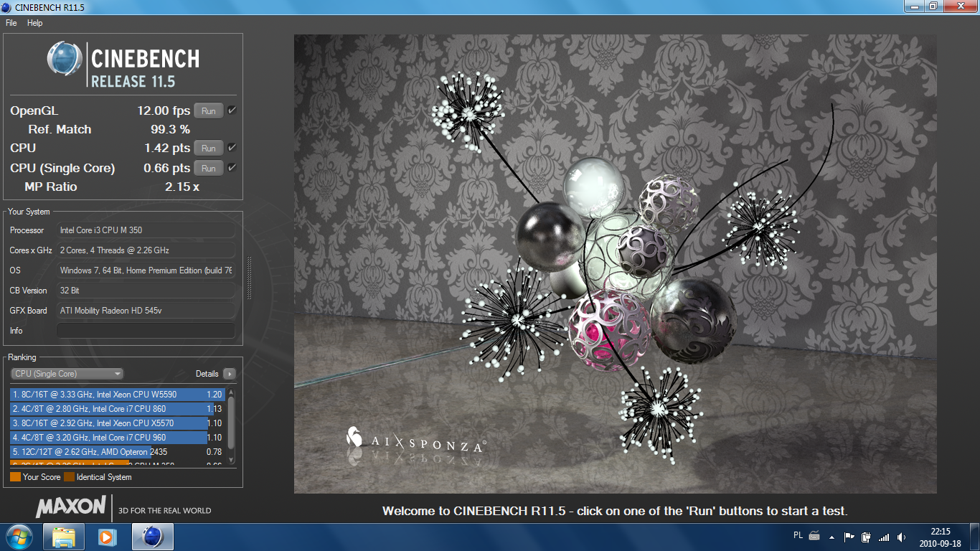Screen dimensions: 980x551
Task: Show hidden system tray icons
Action: click(x=832, y=537)
